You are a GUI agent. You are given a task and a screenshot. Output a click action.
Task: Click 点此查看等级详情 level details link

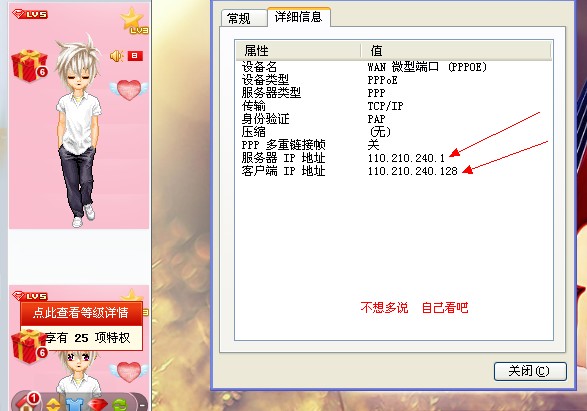click(81, 312)
